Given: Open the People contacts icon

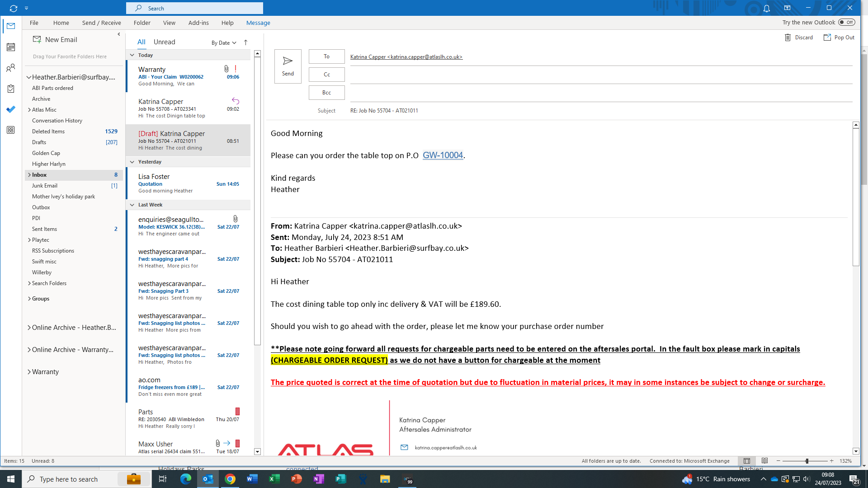Looking at the screenshot, I should 11,68.
